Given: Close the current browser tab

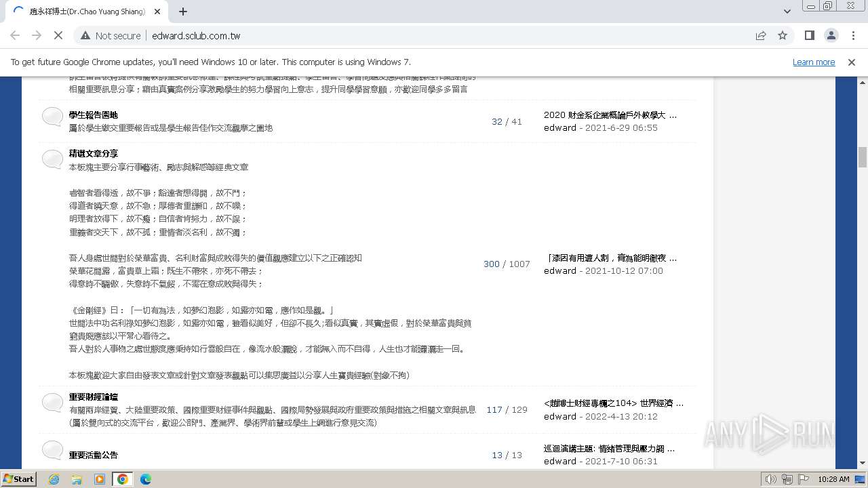Looking at the screenshot, I should click(157, 12).
